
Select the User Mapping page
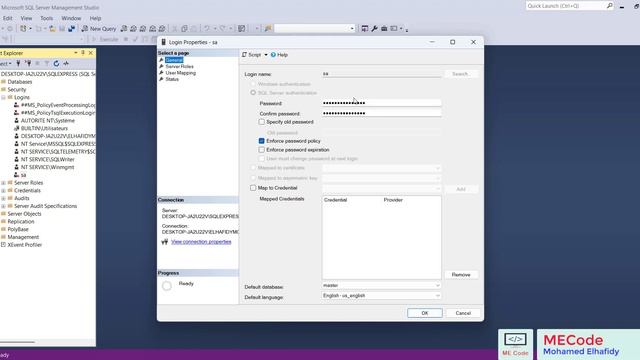(x=180, y=73)
